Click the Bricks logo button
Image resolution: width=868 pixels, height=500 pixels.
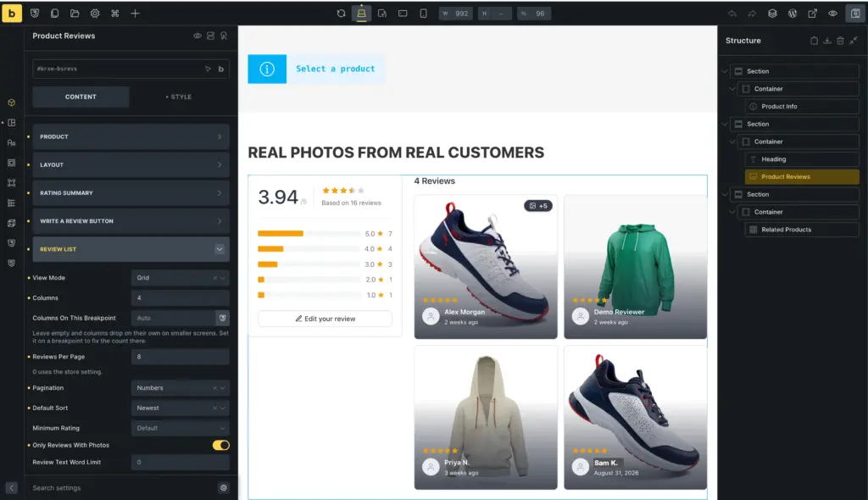12,14
